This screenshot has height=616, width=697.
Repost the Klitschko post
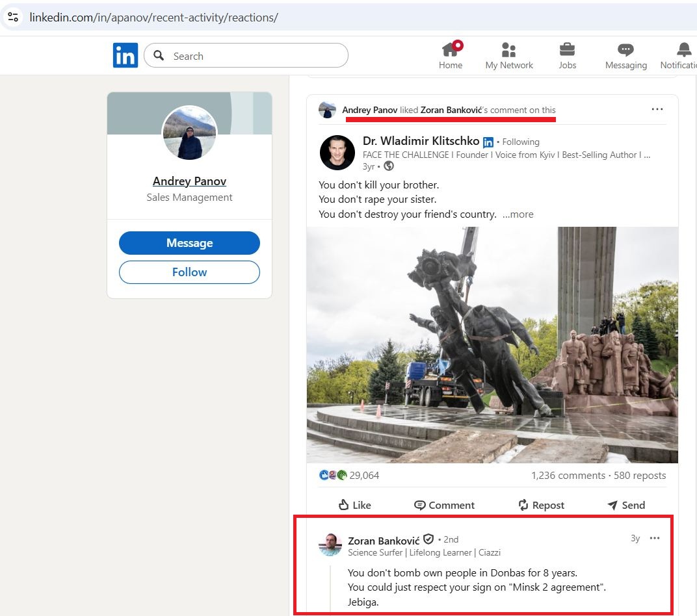[x=540, y=505]
